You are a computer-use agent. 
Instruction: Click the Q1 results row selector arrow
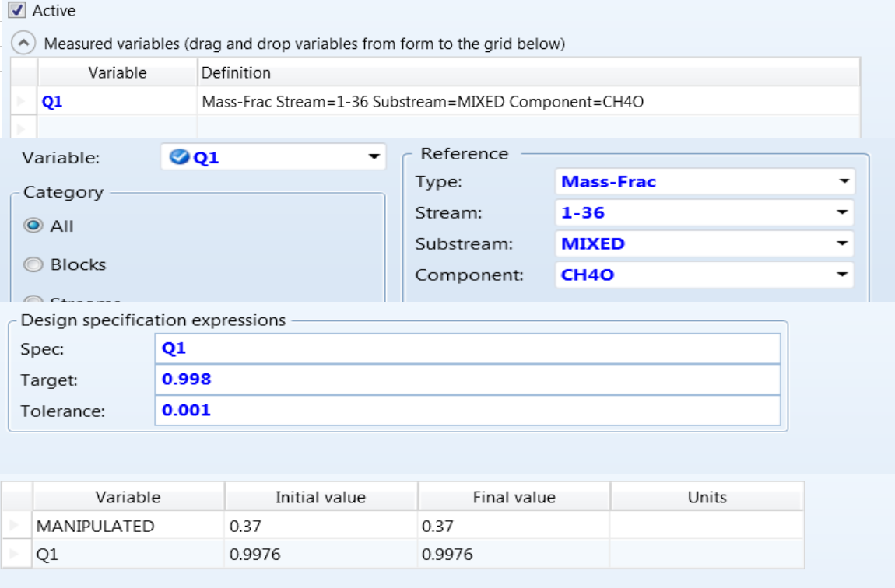tap(16, 555)
